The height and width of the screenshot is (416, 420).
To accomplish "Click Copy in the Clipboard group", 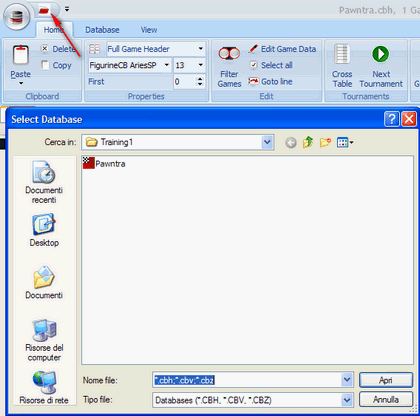I will [57, 65].
